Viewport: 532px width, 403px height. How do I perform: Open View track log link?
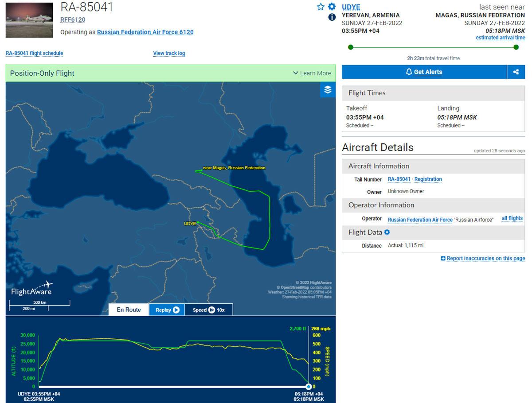click(x=169, y=53)
